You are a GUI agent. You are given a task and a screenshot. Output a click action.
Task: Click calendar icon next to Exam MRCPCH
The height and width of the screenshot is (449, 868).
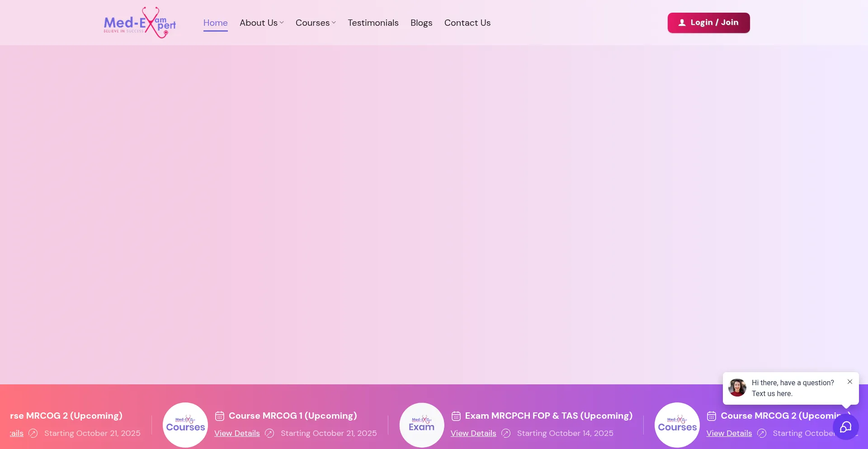(456, 416)
